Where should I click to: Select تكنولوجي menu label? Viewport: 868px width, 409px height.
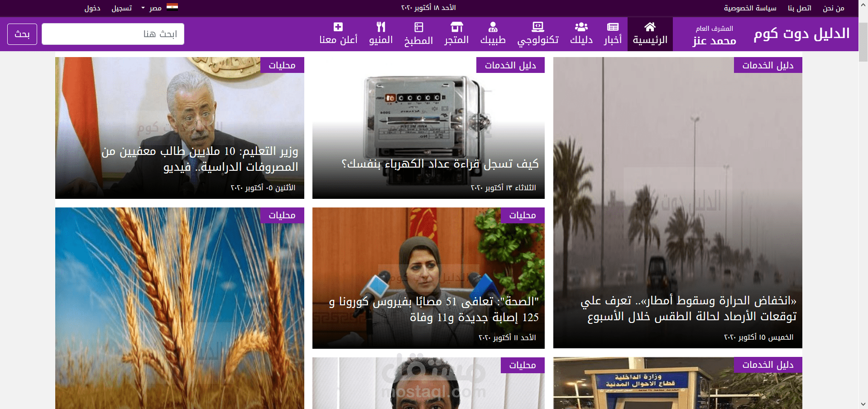[x=538, y=40]
